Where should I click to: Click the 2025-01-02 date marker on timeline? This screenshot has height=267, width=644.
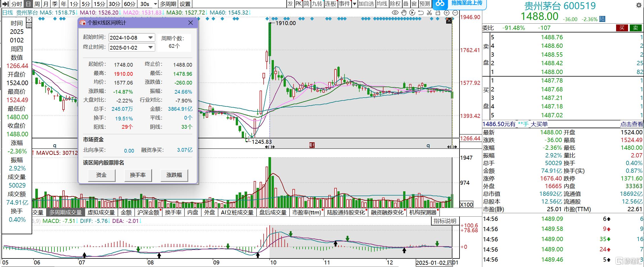(434, 263)
